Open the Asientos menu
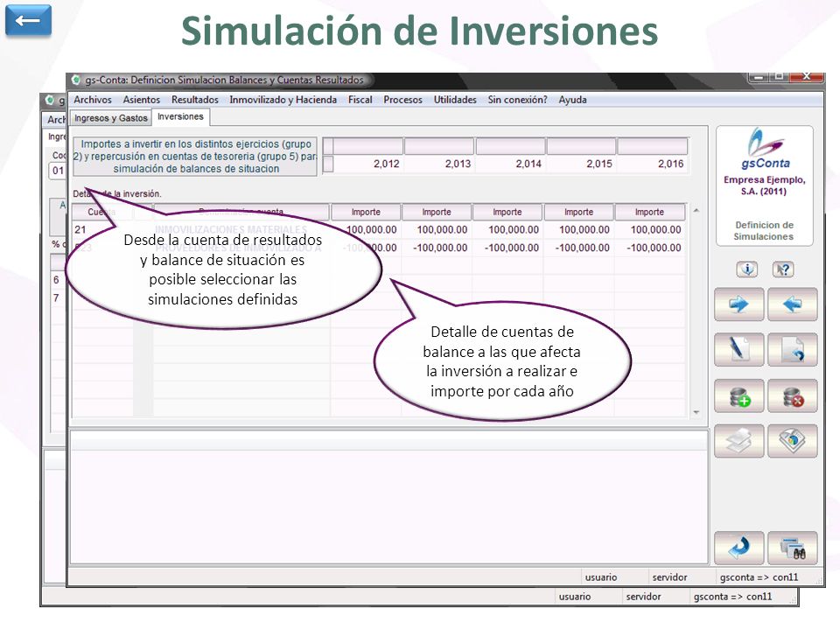Image resolution: width=840 pixels, height=630 pixels. click(x=142, y=100)
